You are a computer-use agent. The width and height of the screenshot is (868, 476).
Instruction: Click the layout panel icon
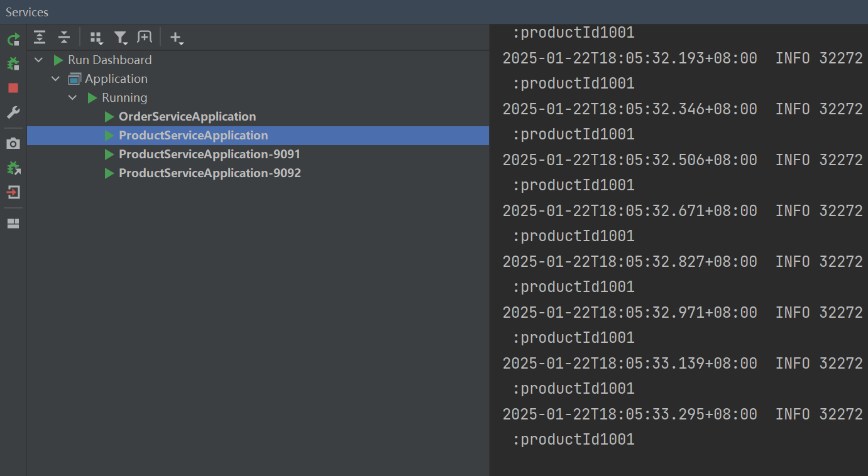(x=13, y=224)
